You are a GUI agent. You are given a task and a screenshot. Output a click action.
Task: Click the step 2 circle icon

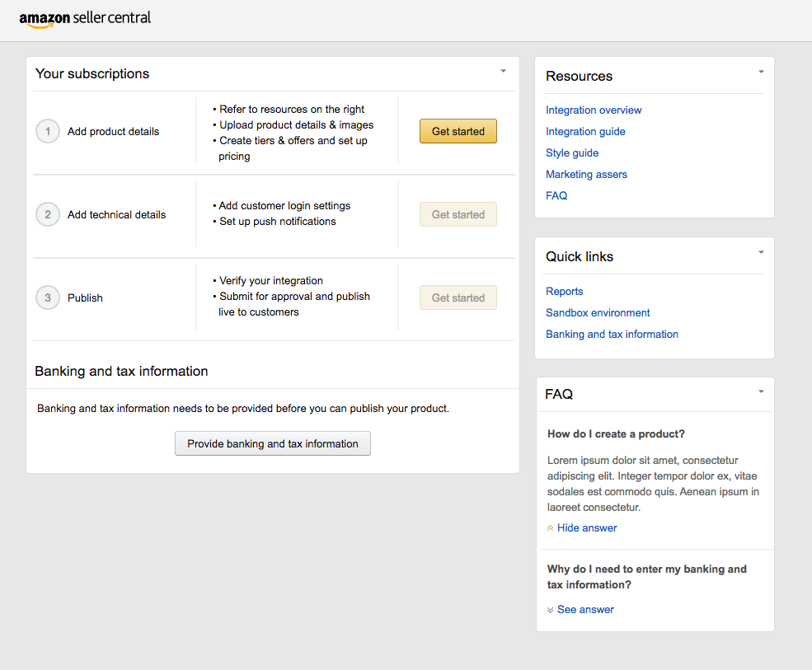click(x=48, y=214)
